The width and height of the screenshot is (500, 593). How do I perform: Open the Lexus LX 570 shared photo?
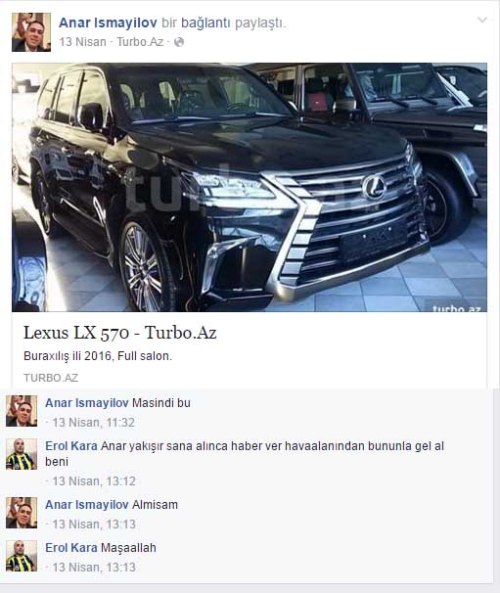[250, 187]
